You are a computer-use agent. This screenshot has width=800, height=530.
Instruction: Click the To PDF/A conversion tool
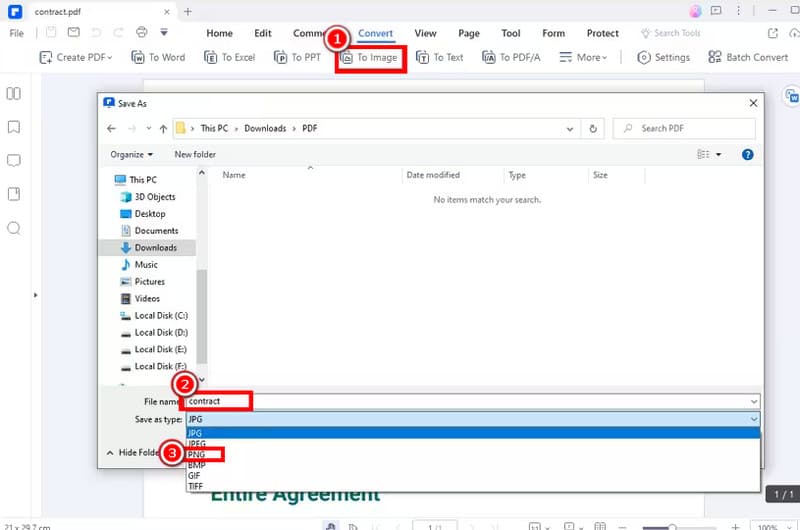coord(511,58)
